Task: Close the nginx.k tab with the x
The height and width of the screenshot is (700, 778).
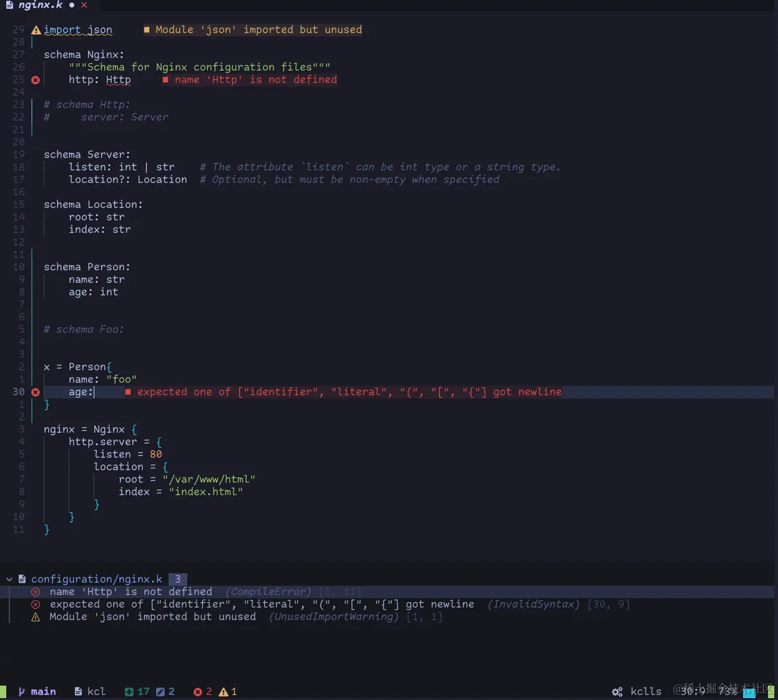Action: tap(84, 5)
